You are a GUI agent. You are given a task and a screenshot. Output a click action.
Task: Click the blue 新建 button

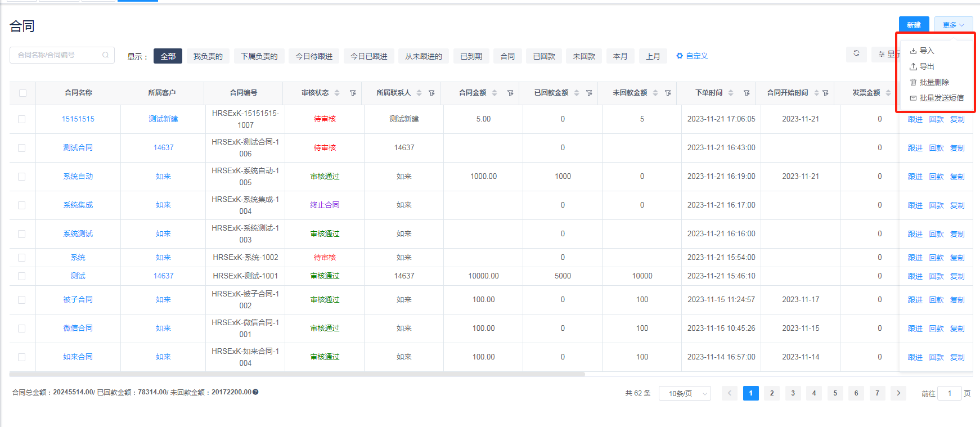(x=914, y=25)
